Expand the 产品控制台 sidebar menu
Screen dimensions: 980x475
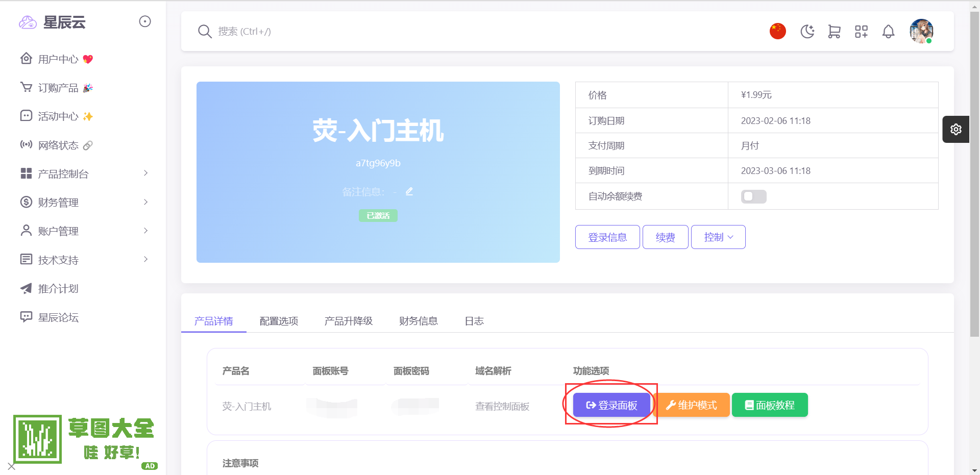point(84,174)
